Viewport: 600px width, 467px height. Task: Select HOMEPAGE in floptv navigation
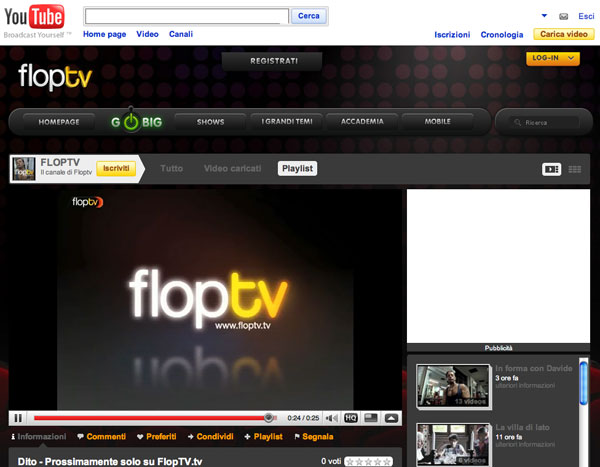(59, 122)
